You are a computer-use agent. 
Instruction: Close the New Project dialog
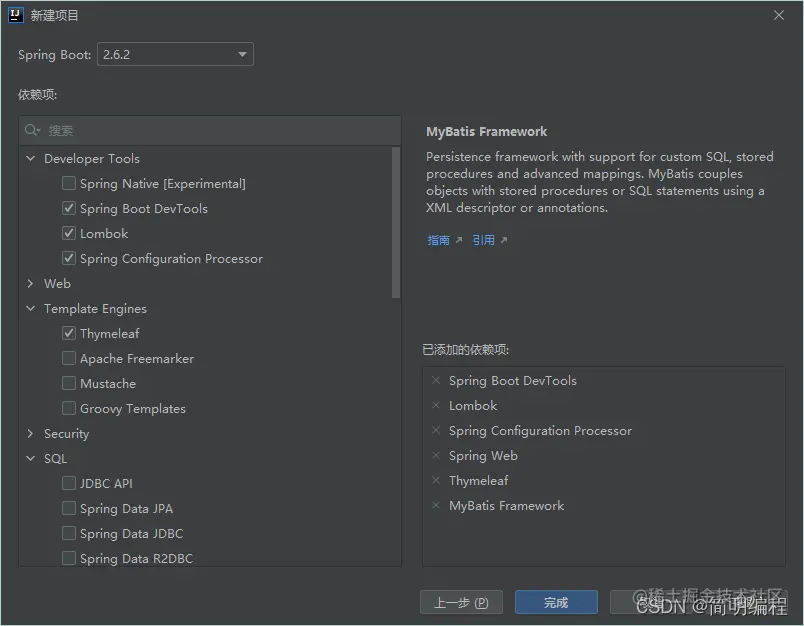point(779,15)
